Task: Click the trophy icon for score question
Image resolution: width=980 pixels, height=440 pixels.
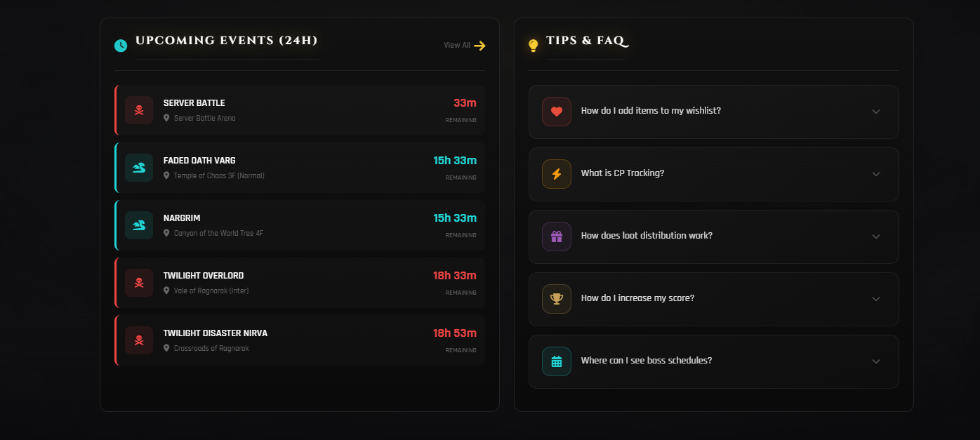Action: tap(557, 299)
